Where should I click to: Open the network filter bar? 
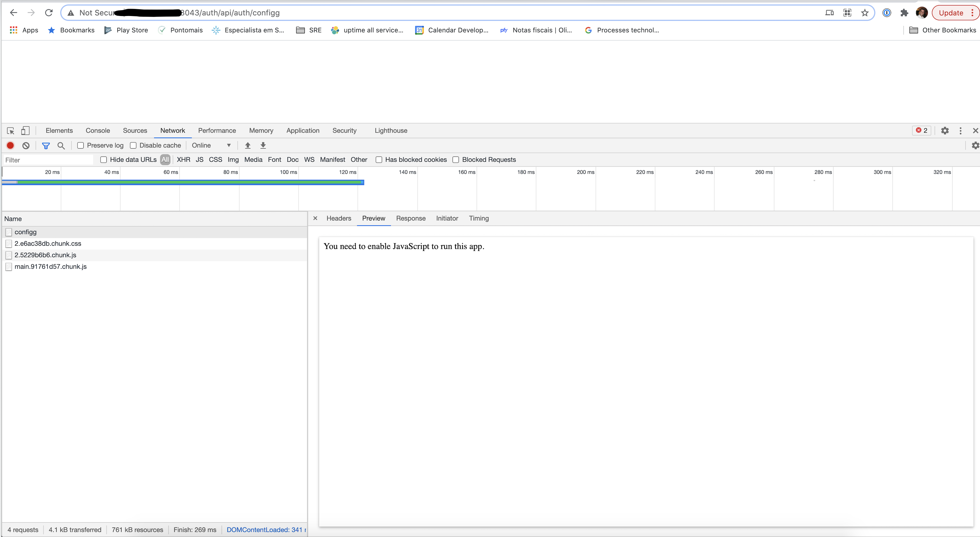point(46,145)
